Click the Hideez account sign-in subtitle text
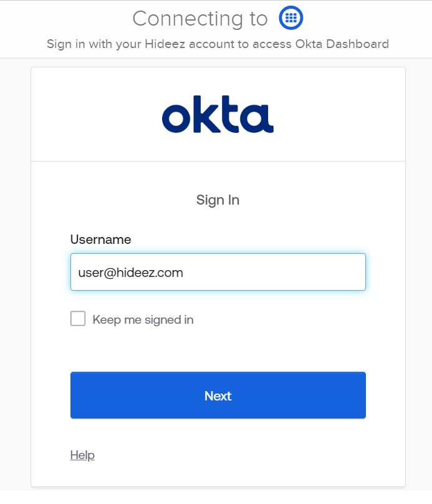The image size is (432, 504). click(x=218, y=44)
